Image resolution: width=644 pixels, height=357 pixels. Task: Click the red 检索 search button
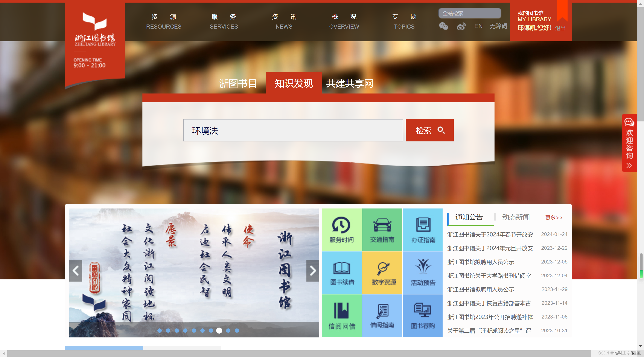pos(429,130)
